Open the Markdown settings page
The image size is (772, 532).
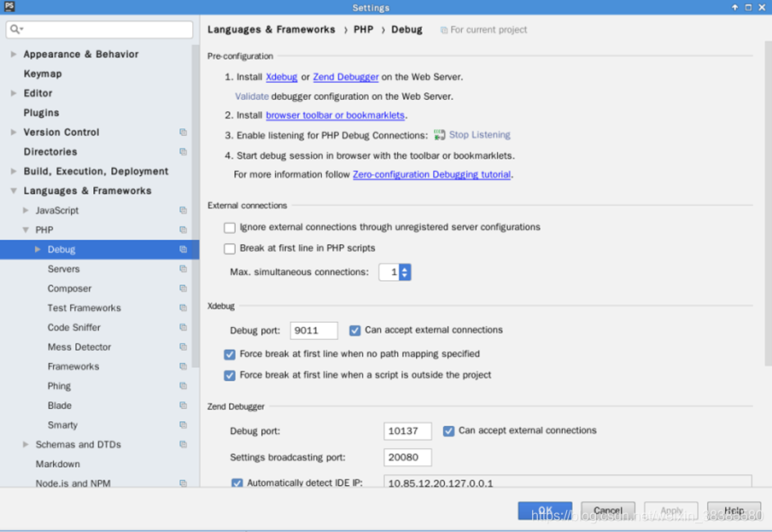pos(57,464)
